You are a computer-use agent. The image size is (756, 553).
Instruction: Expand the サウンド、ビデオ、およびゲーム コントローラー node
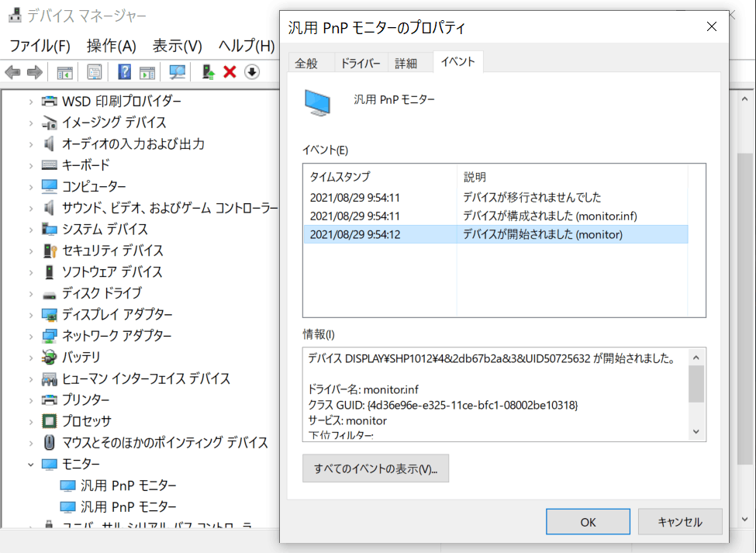pyautogui.click(x=31, y=208)
